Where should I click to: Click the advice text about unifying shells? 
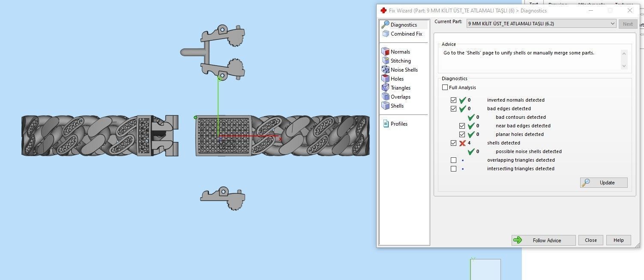coord(519,53)
